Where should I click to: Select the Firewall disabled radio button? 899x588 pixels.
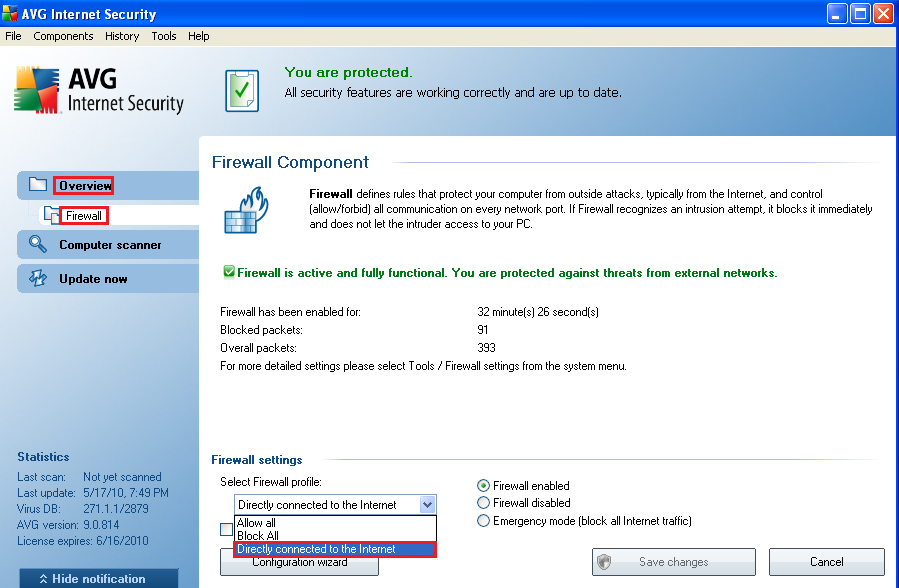[x=483, y=503]
